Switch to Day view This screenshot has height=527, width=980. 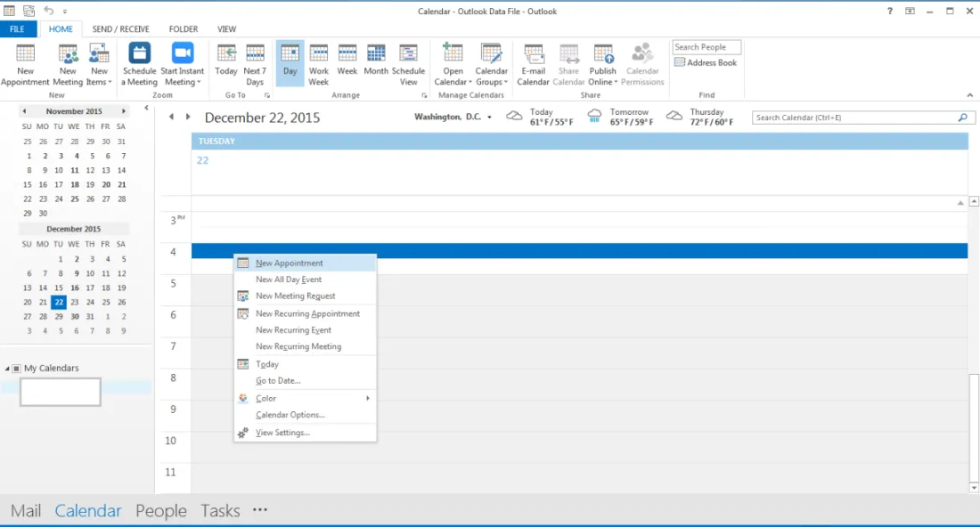[290, 62]
